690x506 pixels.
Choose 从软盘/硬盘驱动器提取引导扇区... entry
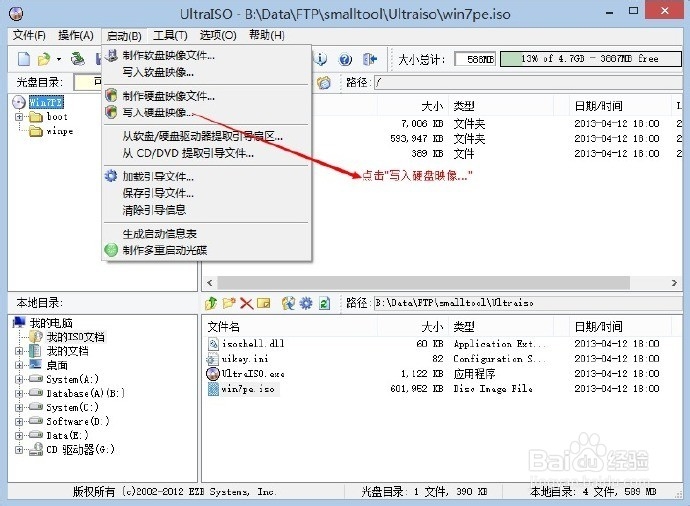tap(207, 136)
